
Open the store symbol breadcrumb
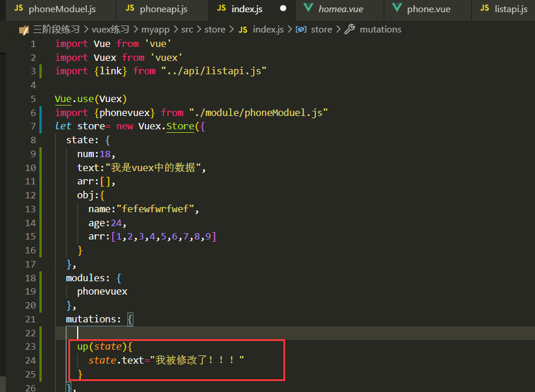322,30
